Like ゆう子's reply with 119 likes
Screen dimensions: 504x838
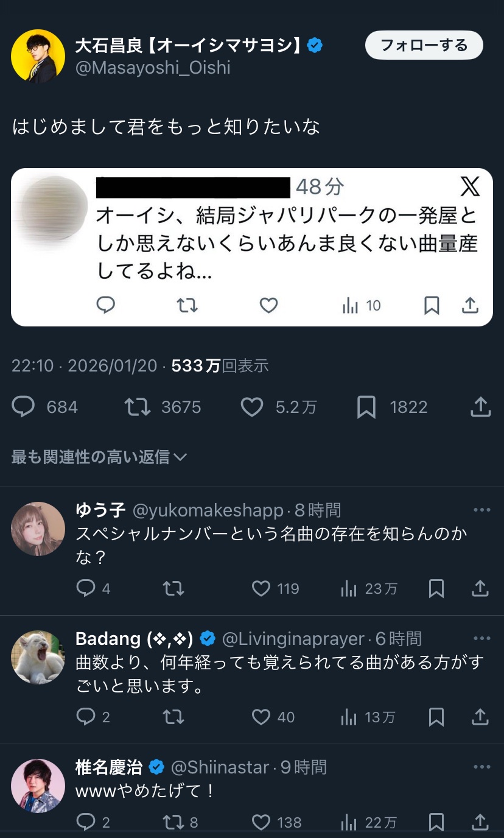(x=261, y=588)
